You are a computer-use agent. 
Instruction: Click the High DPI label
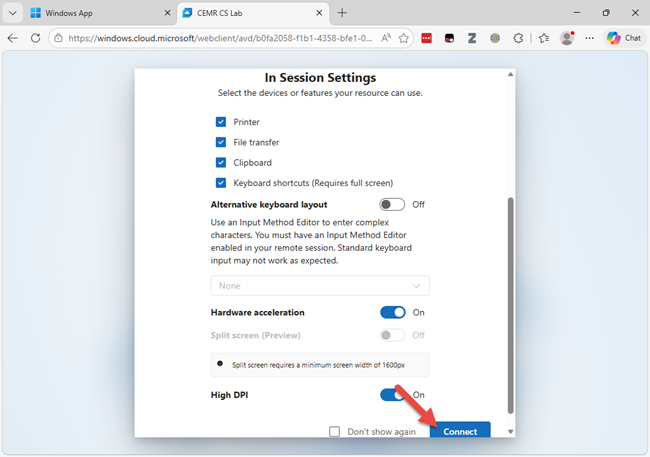tap(229, 395)
